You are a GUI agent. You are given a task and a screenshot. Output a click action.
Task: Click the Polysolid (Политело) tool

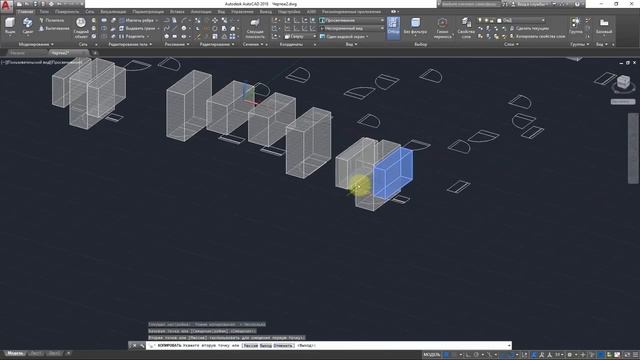(52, 20)
